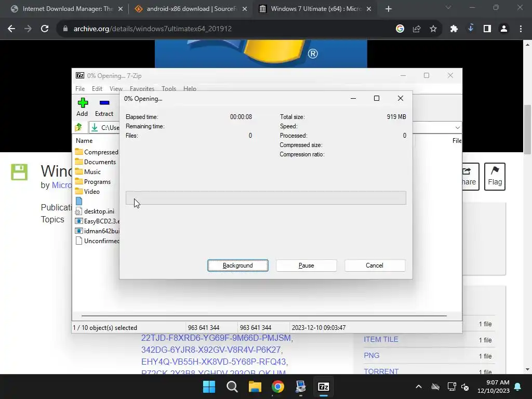Toggle Chrome side panel icon
The width and height of the screenshot is (532, 399).
coord(487,29)
